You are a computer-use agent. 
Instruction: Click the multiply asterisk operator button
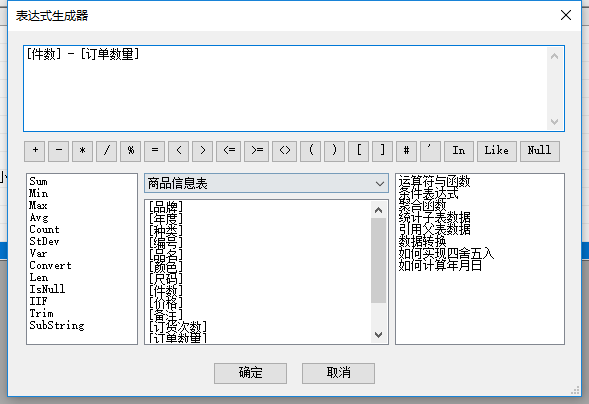coord(83,151)
